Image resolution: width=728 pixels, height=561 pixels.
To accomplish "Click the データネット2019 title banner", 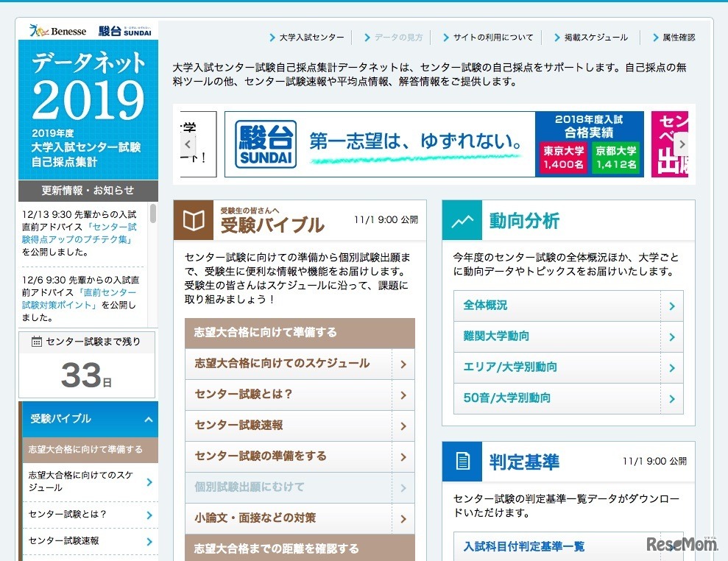I will [88, 110].
